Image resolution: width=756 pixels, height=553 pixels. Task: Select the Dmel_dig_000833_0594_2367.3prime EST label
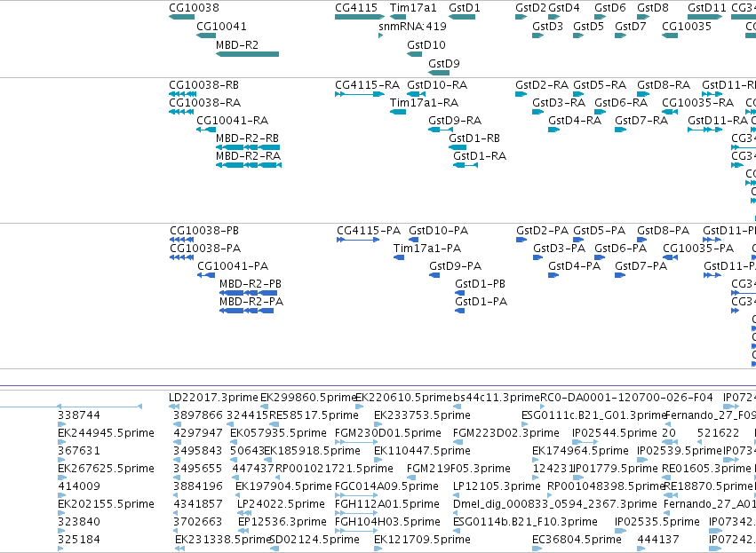(555, 504)
